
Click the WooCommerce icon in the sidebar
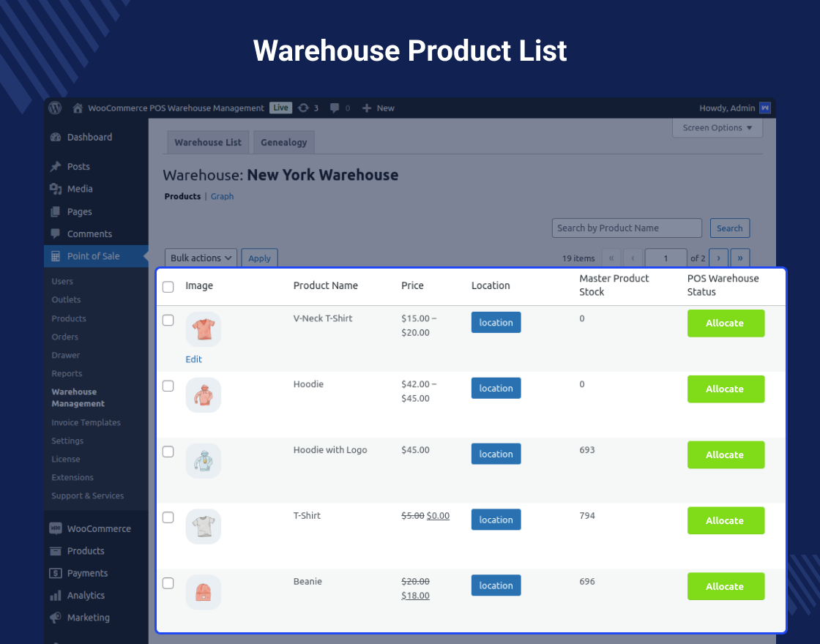pos(56,528)
